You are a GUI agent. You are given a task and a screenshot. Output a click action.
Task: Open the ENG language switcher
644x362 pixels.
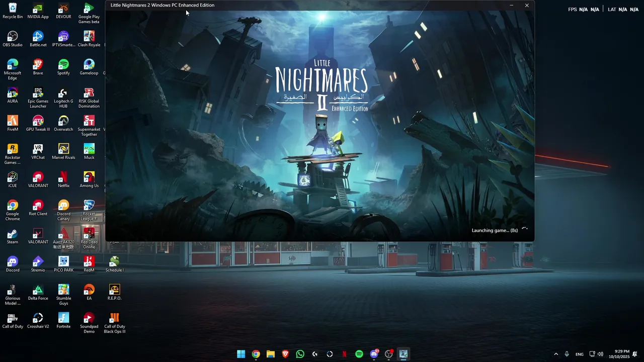[580, 354]
